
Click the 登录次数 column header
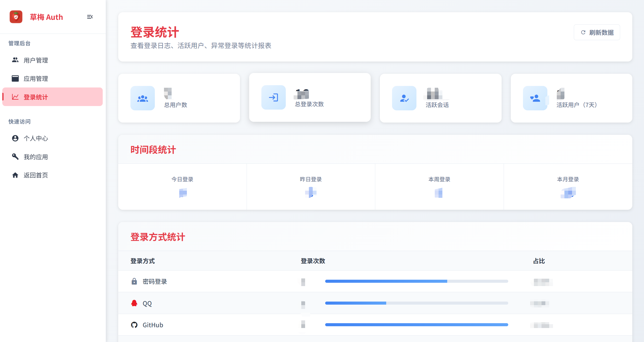pos(313,261)
